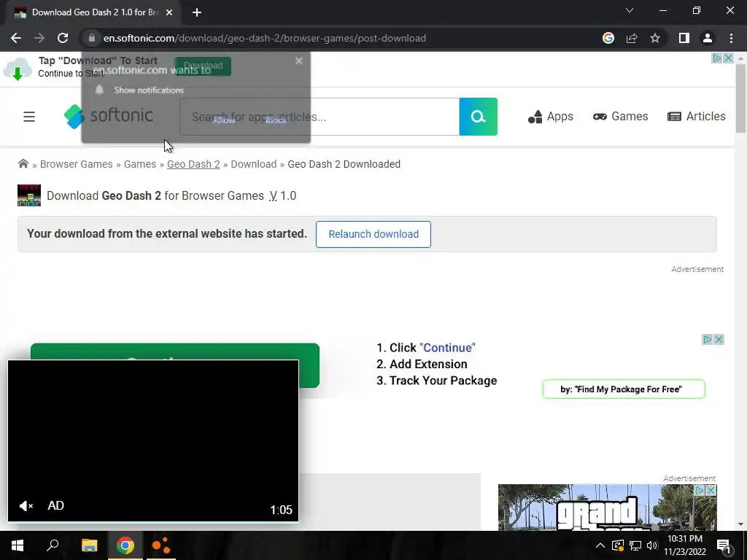The image size is (747, 560).
Task: Click the Softonic logo
Action: [109, 116]
